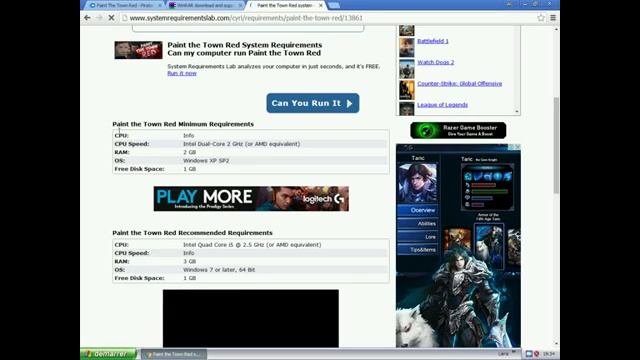Click the monitor icon in system tray
640x360 pixels.
click(x=529, y=354)
